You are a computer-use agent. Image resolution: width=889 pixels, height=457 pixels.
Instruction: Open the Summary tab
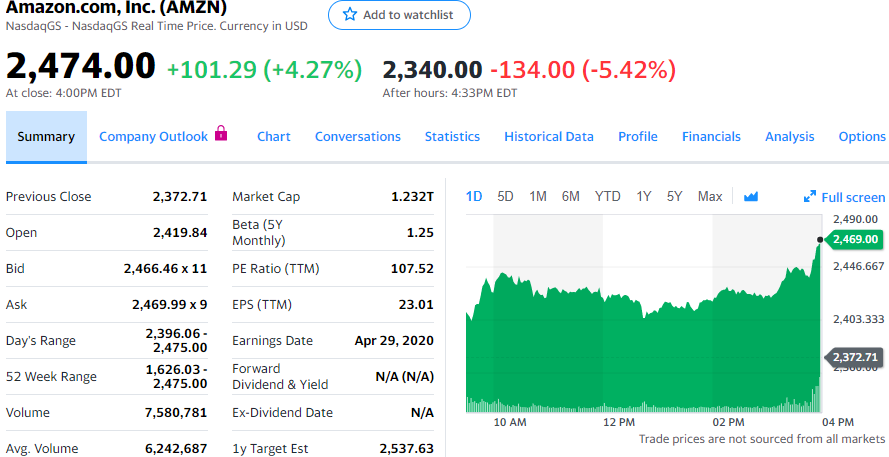tap(46, 137)
